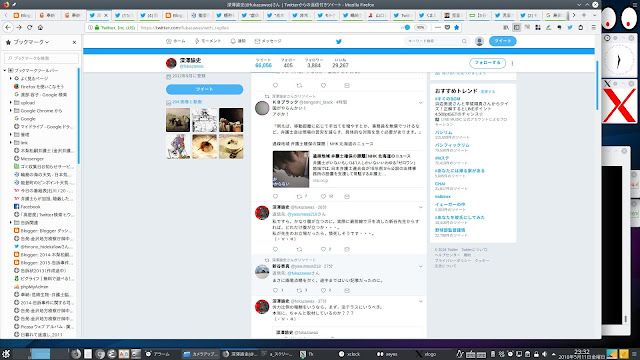Open Twitter Home (ホーム) link
The width and height of the screenshot is (640, 360).
pos(176,41)
